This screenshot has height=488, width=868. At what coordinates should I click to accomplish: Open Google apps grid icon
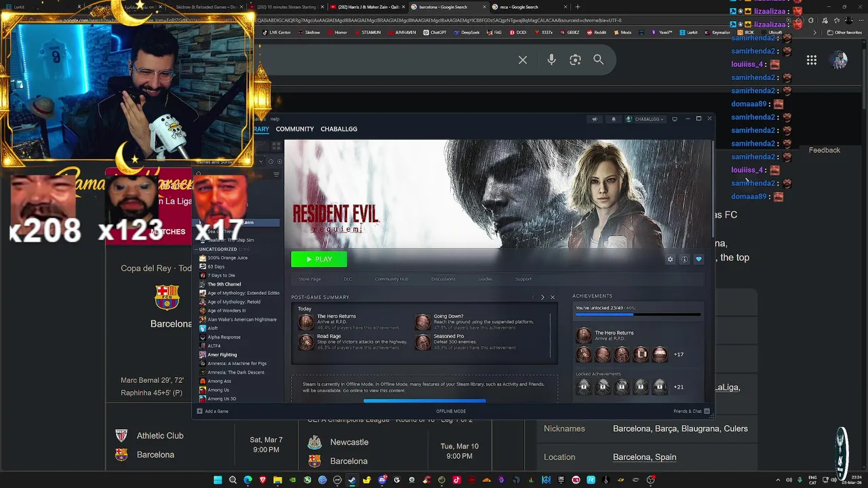coord(812,60)
